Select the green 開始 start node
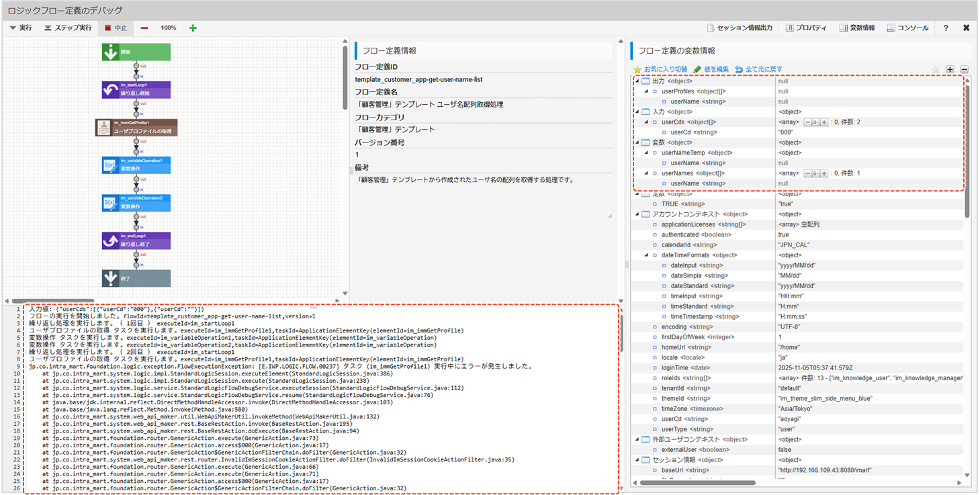Image resolution: width=980 pixels, height=495 pixels. [x=136, y=52]
